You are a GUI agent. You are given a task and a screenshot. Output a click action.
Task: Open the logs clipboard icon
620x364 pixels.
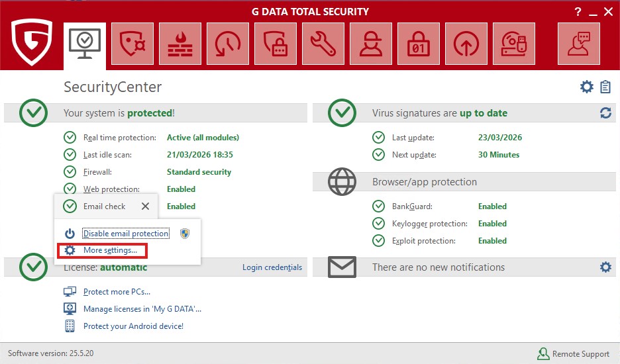pos(605,87)
